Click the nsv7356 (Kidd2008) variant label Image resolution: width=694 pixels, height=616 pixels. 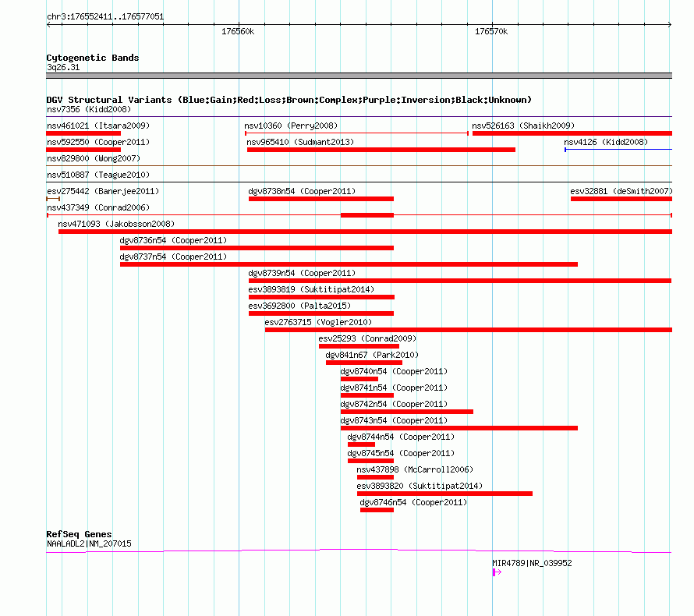[89, 109]
